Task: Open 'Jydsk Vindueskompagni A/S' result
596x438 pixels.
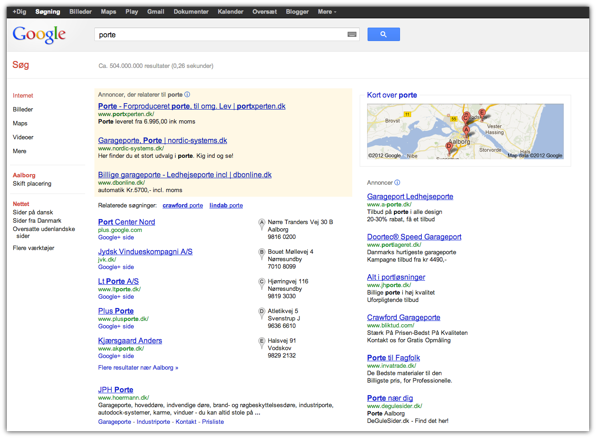Action: point(145,251)
